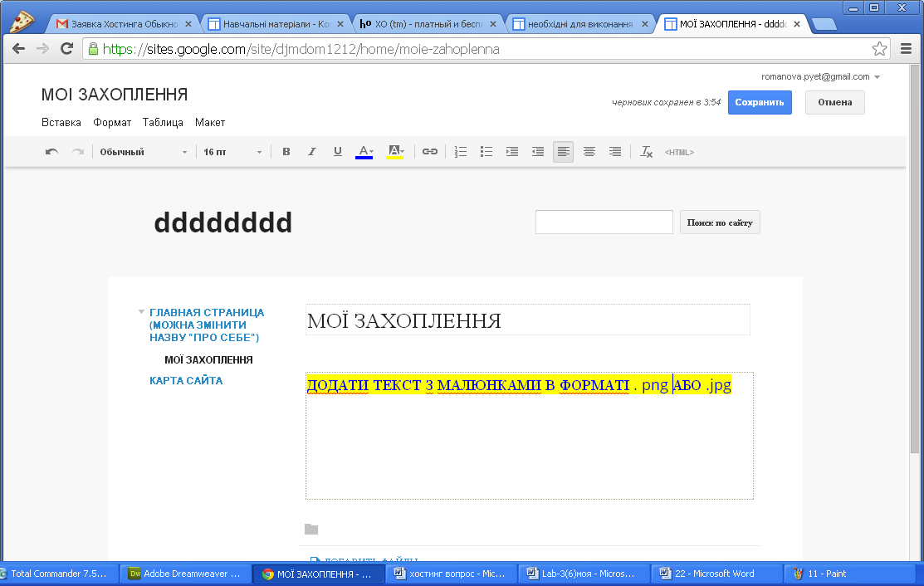Open account dropdown next to romanova.pyet@gmail.com
This screenshot has height=586, width=924.
pos(877,77)
